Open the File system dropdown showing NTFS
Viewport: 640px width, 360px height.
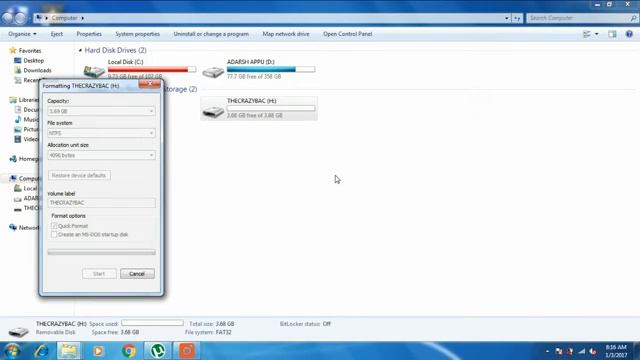click(x=101, y=133)
